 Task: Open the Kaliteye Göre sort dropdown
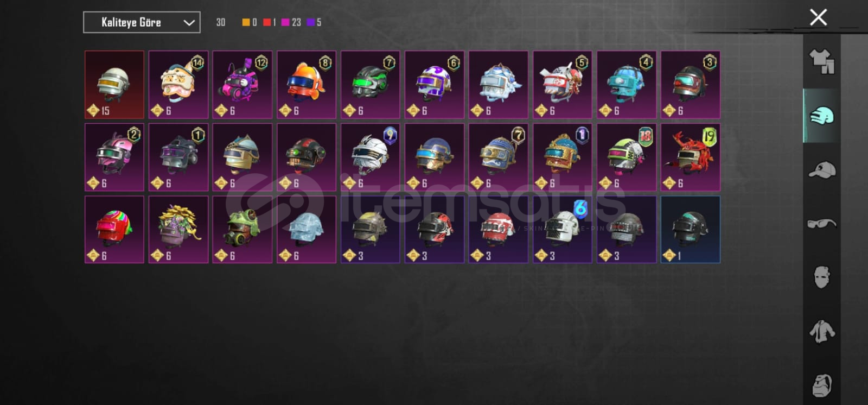pos(142,22)
